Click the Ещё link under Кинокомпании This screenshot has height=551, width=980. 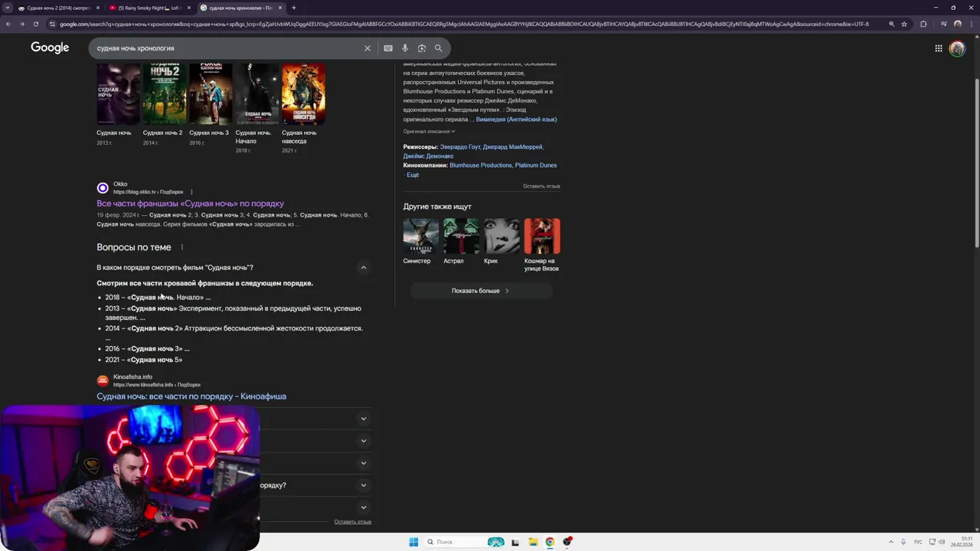[x=413, y=175]
